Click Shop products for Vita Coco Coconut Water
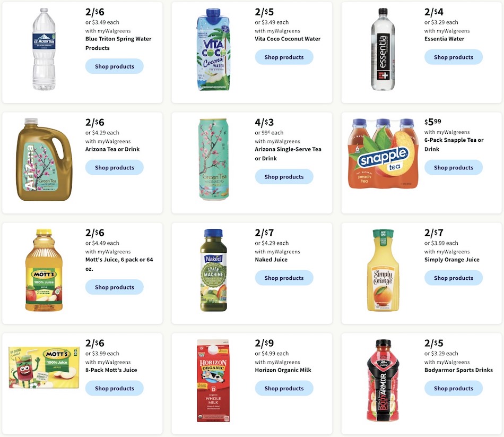504x437 pixels. pos(284,56)
